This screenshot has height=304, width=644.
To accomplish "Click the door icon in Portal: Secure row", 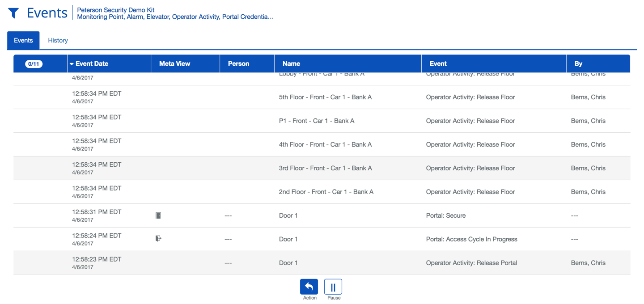I will (158, 215).
